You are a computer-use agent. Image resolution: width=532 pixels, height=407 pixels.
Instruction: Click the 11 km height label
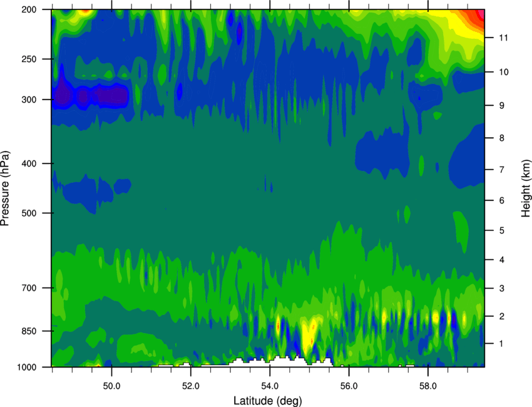(503, 38)
